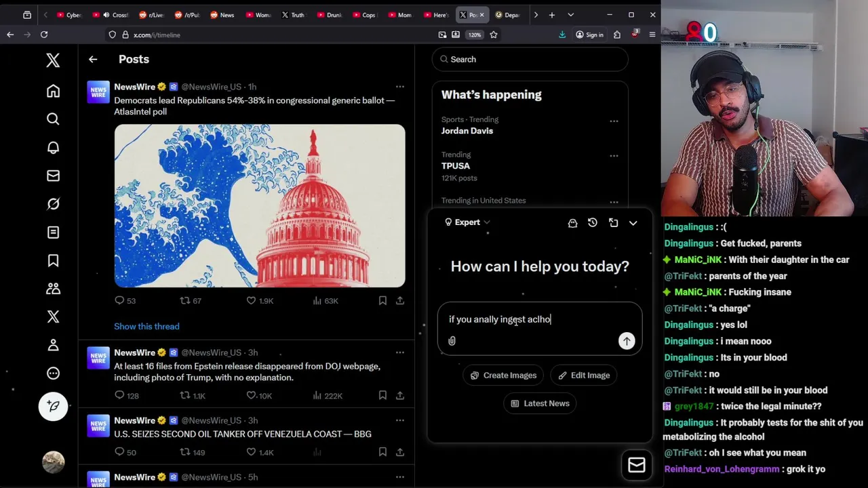Open more options for TPUSA trend
Screen dimensions: 868x488
pyautogui.click(x=614, y=155)
